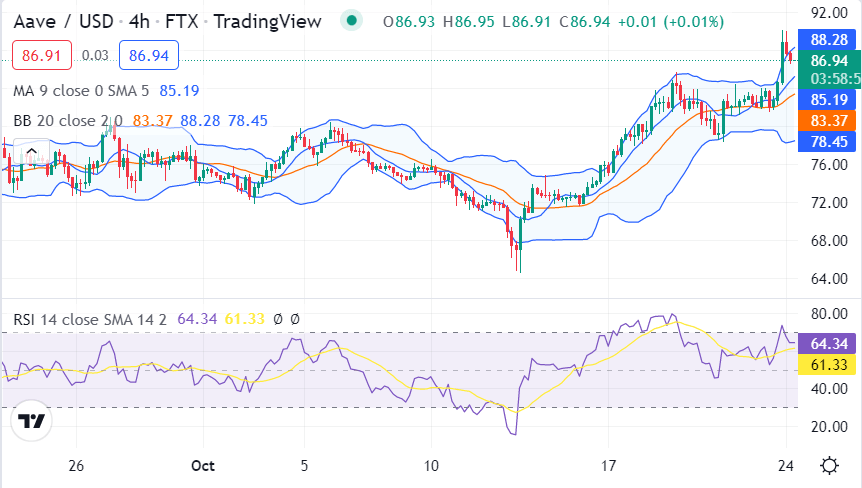Click the 17 date on time axis
This screenshot has width=862, height=488.
[608, 466]
